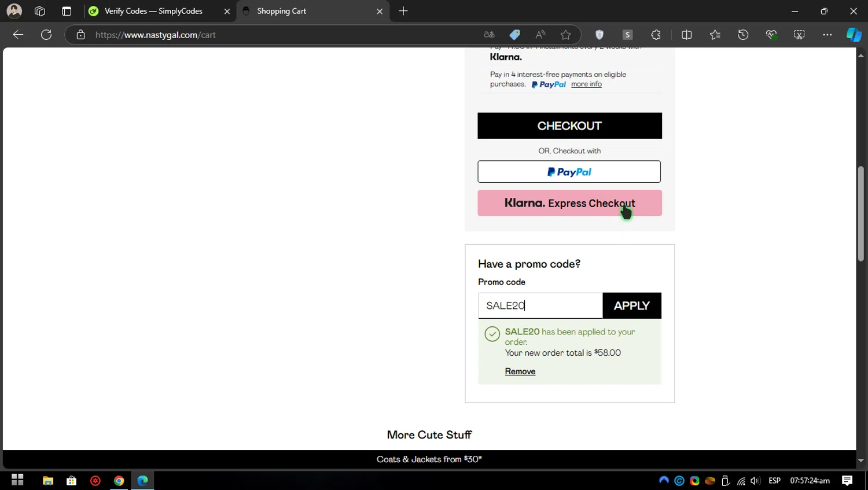Click the "Have a promo code?" heading
Viewport: 868px width, 490px height.
point(529,264)
